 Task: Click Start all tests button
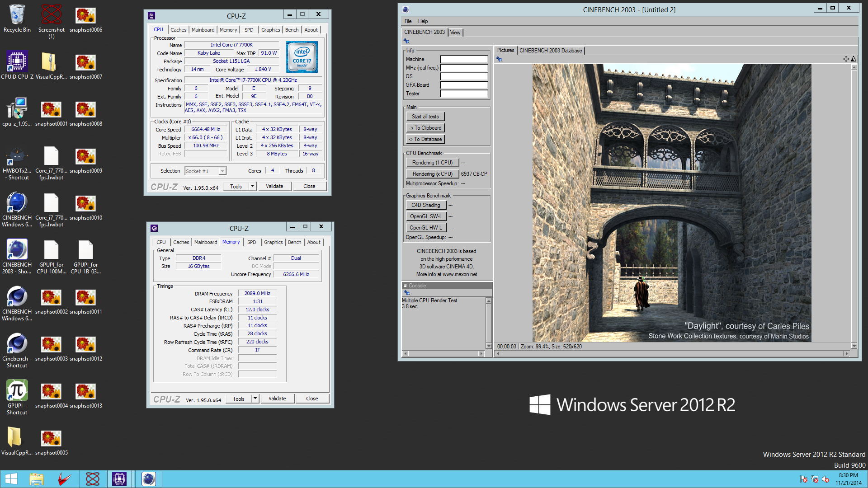pos(425,117)
